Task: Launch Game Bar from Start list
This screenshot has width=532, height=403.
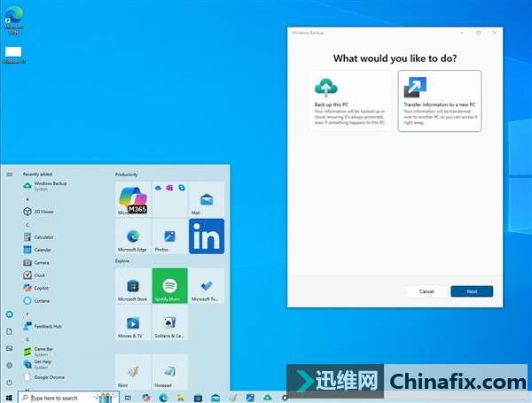Action: pos(38,351)
